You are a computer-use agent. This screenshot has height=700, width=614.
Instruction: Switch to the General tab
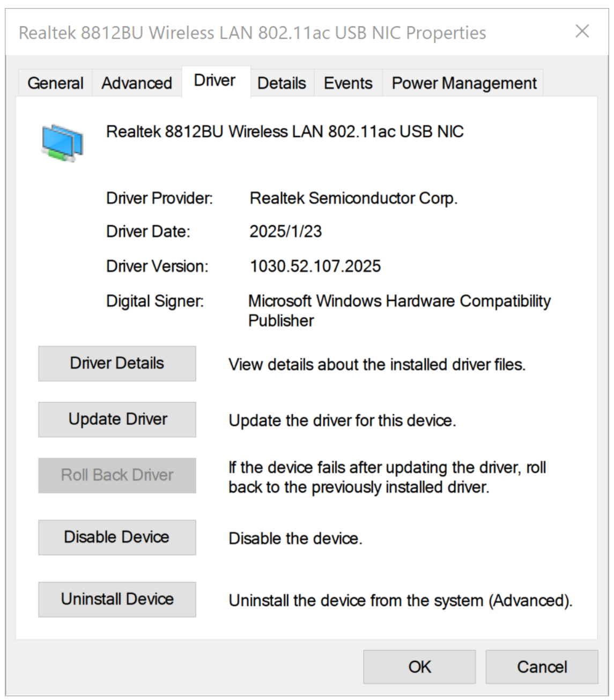point(55,84)
